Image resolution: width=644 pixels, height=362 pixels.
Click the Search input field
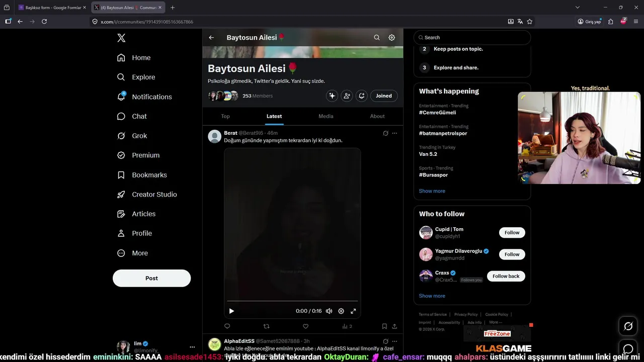[472, 38]
